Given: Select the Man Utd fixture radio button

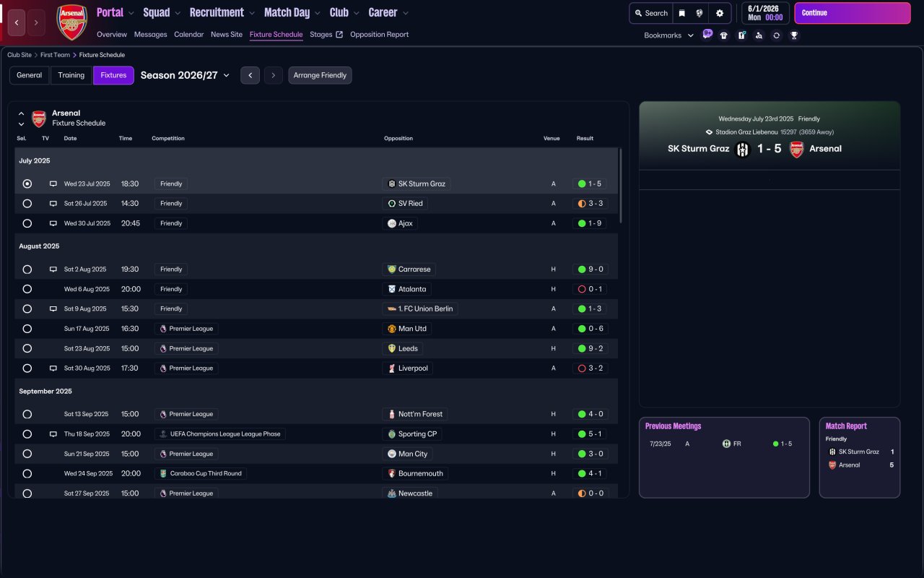Looking at the screenshot, I should click(x=27, y=329).
